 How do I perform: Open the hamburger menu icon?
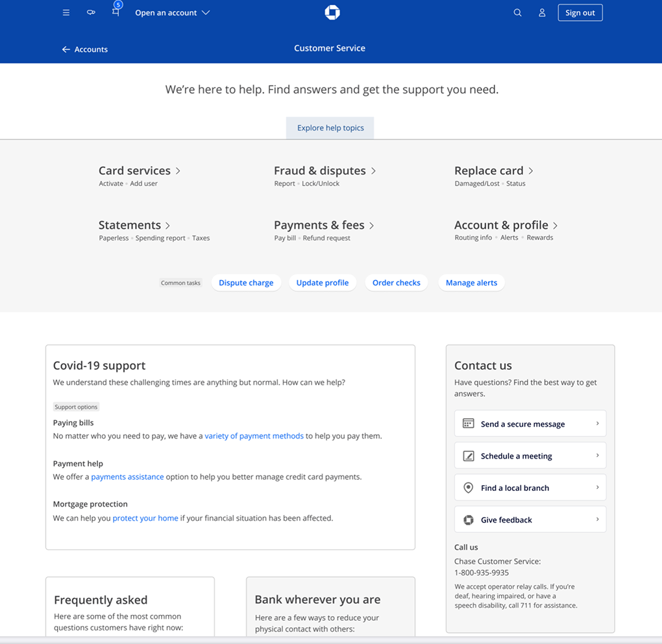point(66,13)
